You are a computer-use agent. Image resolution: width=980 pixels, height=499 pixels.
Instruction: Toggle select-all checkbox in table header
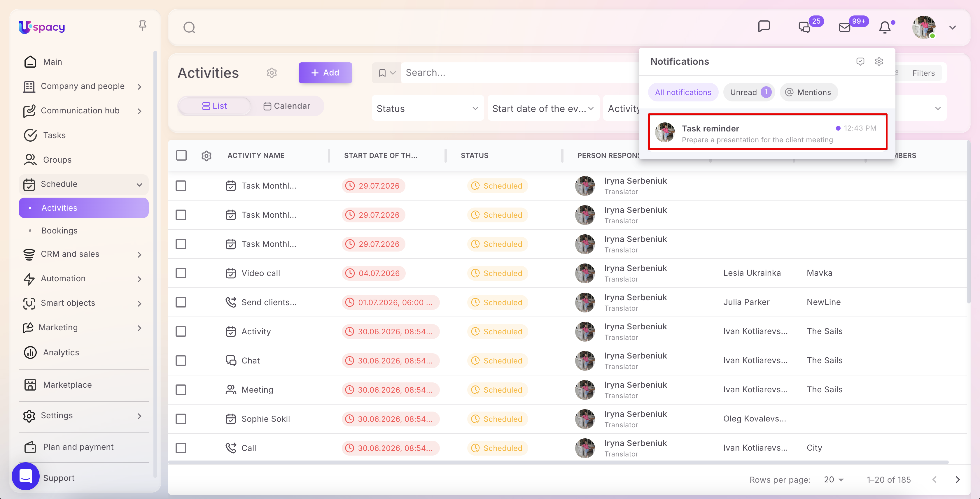181,155
